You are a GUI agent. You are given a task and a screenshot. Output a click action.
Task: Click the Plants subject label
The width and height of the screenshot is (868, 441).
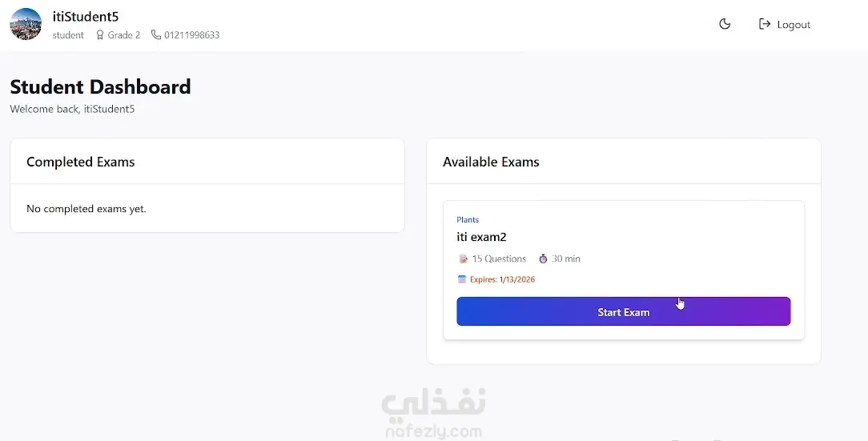coord(468,219)
